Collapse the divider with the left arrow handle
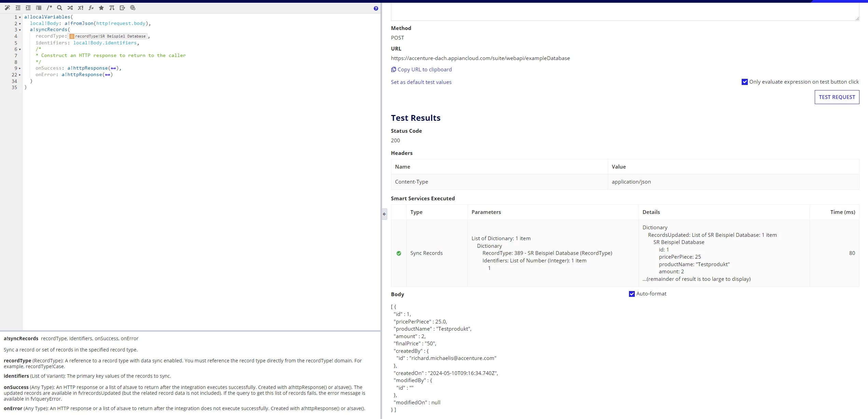Viewport: 868px width, 419px height. click(384, 214)
